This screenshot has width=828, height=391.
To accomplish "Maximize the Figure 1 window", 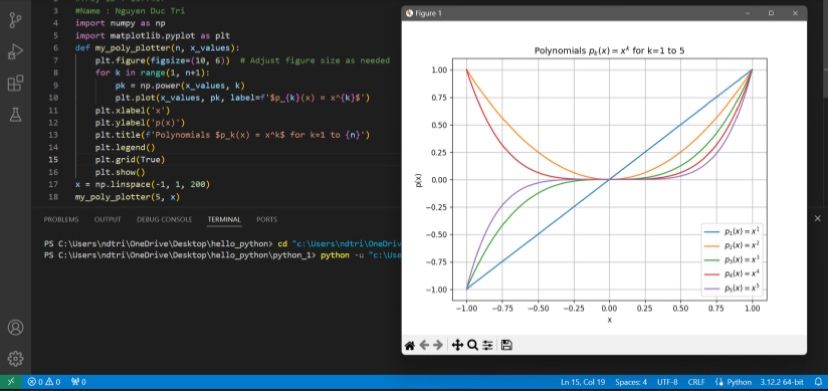I will [771, 13].
